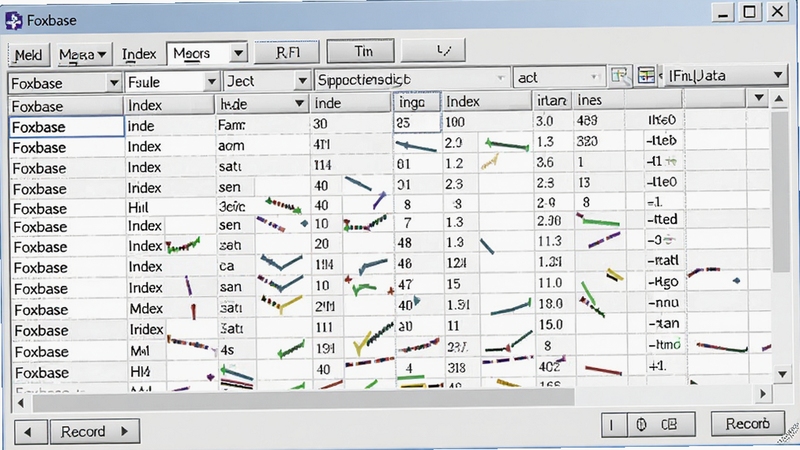Click the colored grid table icon
The width and height of the screenshot is (800, 450).
pos(646,77)
